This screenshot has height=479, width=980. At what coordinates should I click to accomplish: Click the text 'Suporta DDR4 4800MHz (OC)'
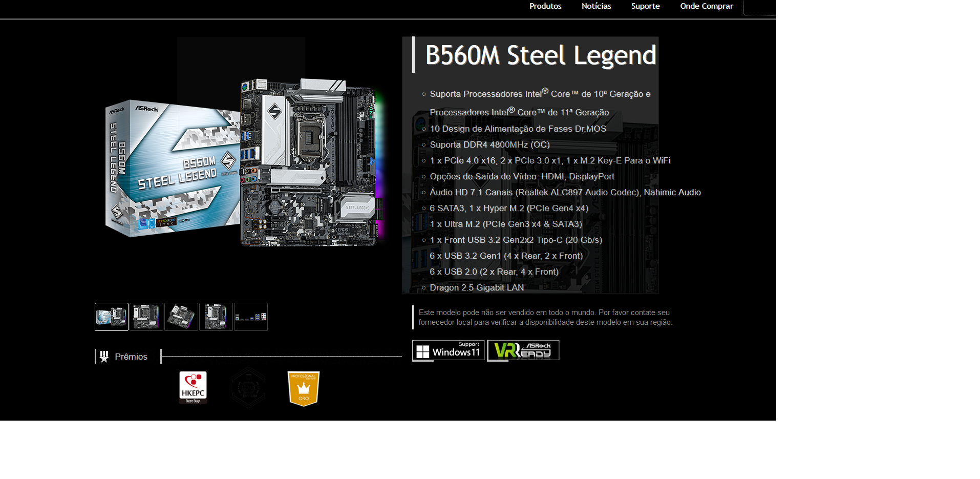click(x=490, y=144)
